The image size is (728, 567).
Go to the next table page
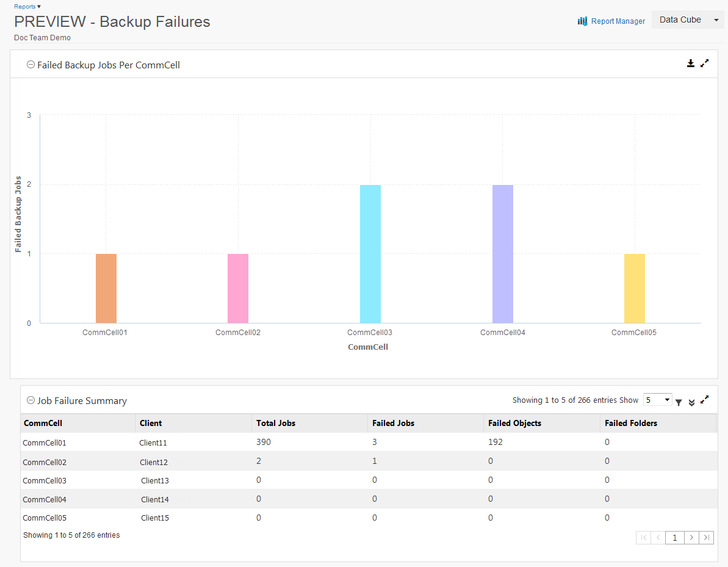[x=691, y=538]
